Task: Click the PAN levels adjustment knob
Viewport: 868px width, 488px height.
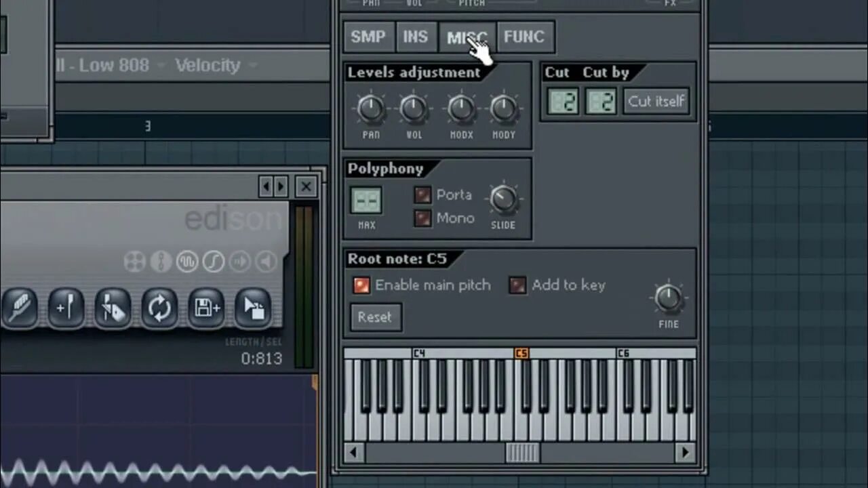Action: [x=370, y=108]
